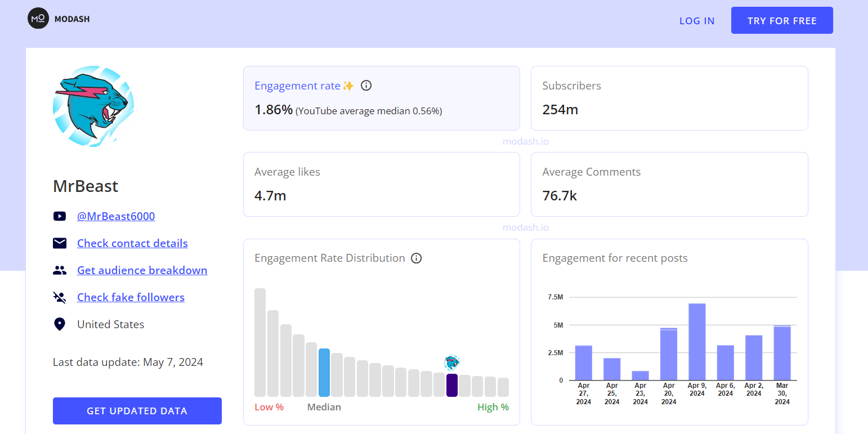Click the MrBeast profile picture
The width and height of the screenshot is (868, 434).
pos(93,106)
